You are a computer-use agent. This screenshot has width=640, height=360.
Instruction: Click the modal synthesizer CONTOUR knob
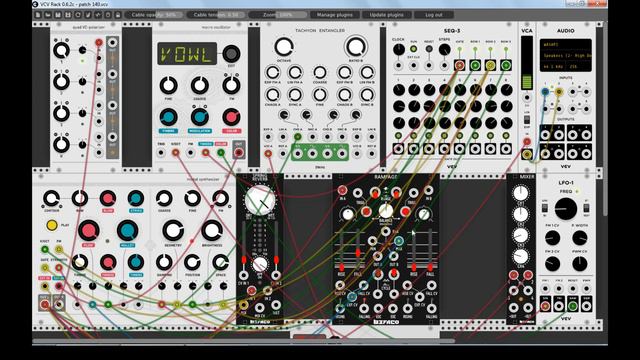point(51,198)
